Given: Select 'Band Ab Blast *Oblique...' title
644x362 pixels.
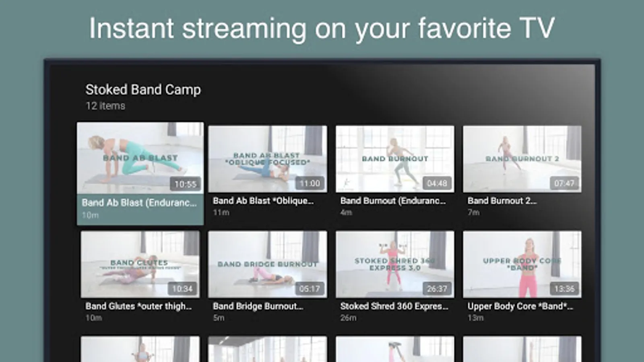Looking at the screenshot, I should pyautogui.click(x=263, y=201).
